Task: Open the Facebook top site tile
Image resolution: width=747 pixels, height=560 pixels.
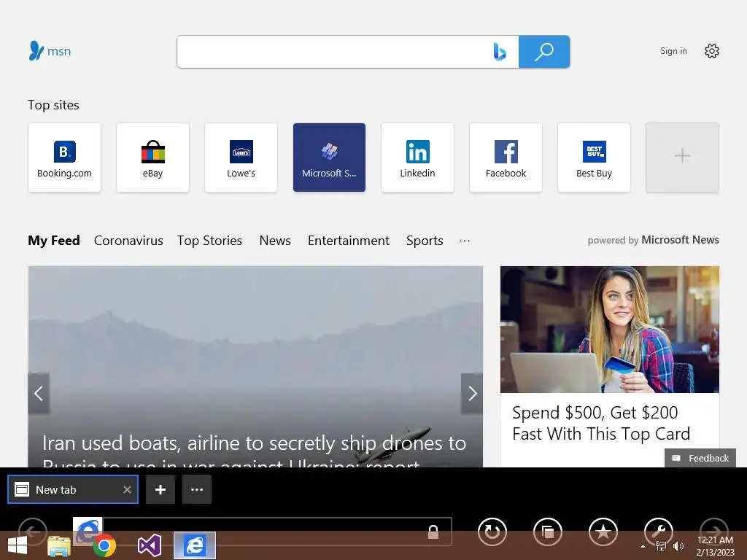Action: [506, 157]
